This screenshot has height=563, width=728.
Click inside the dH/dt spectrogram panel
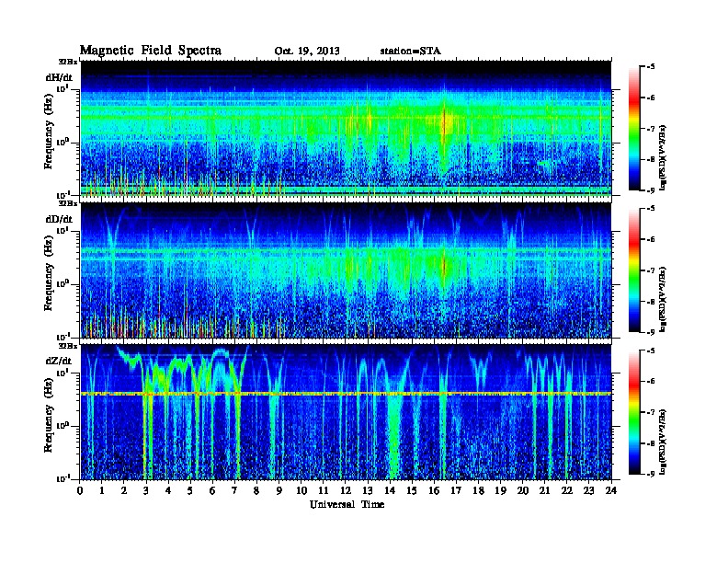tap(346, 129)
